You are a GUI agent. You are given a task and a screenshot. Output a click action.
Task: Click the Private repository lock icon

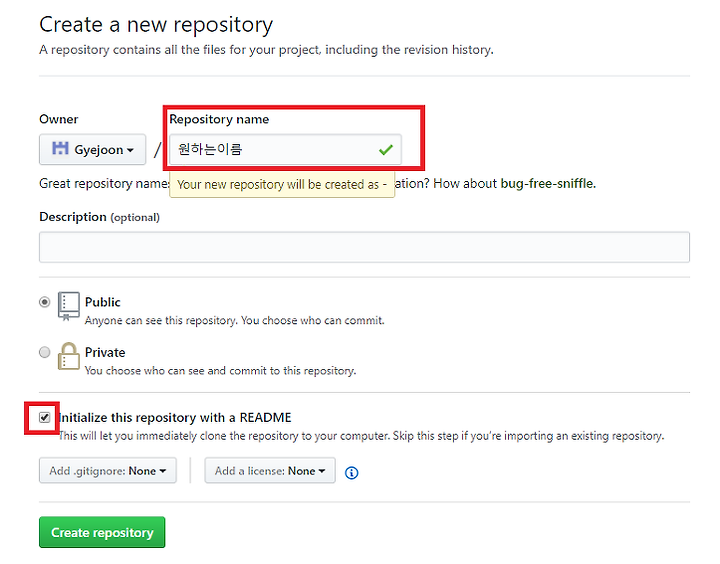(68, 356)
